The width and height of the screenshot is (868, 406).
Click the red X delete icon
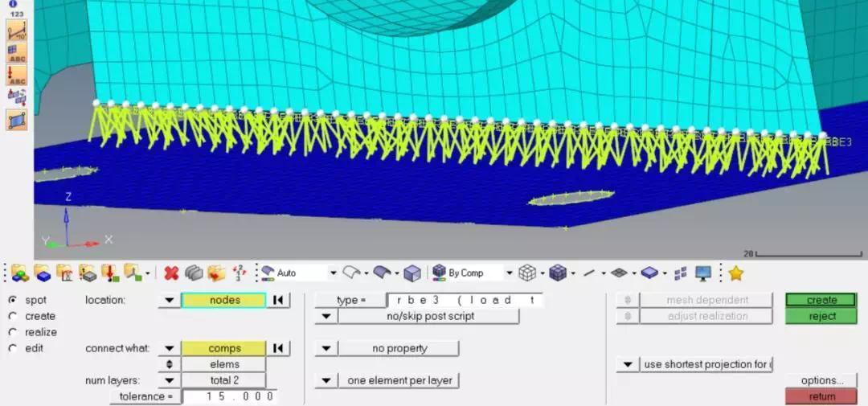(x=171, y=273)
